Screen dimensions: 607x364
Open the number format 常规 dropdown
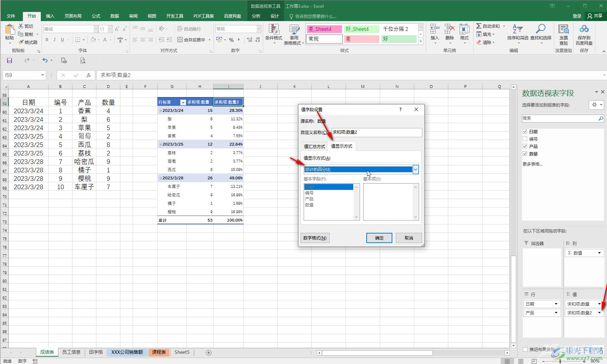point(259,29)
